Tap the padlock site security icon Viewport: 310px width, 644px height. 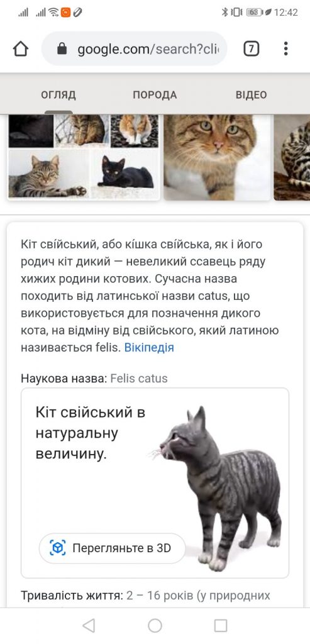pyautogui.click(x=62, y=49)
